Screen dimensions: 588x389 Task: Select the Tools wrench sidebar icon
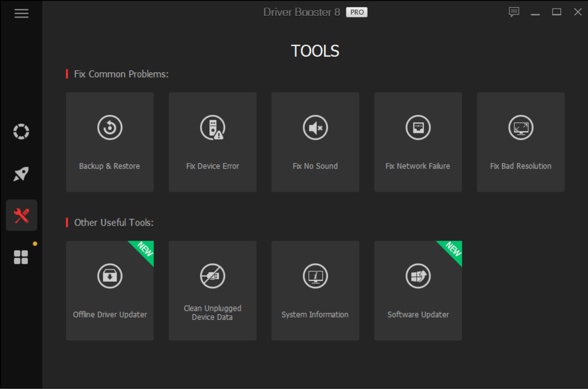tap(21, 216)
